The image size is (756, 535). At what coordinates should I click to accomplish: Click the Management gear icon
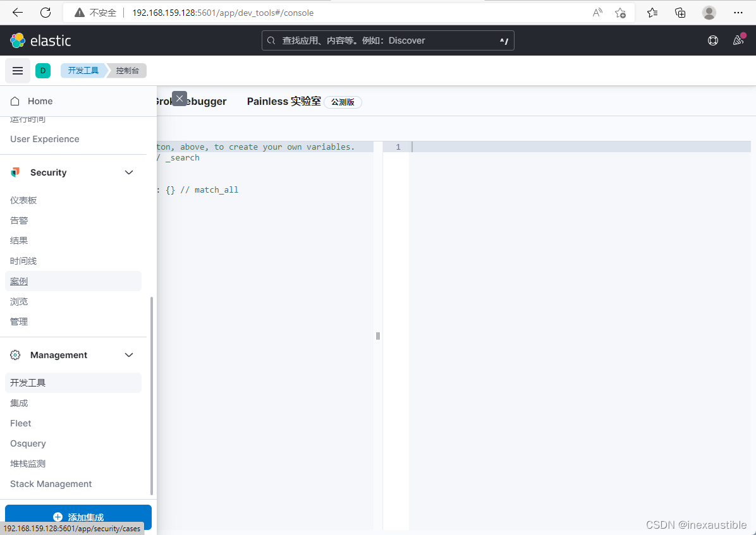click(x=15, y=355)
